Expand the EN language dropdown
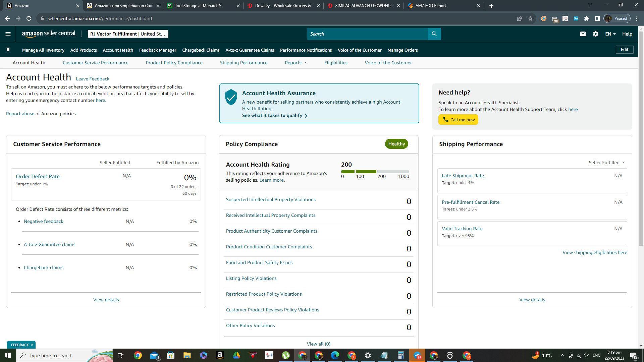644x362 pixels. pos(610,34)
